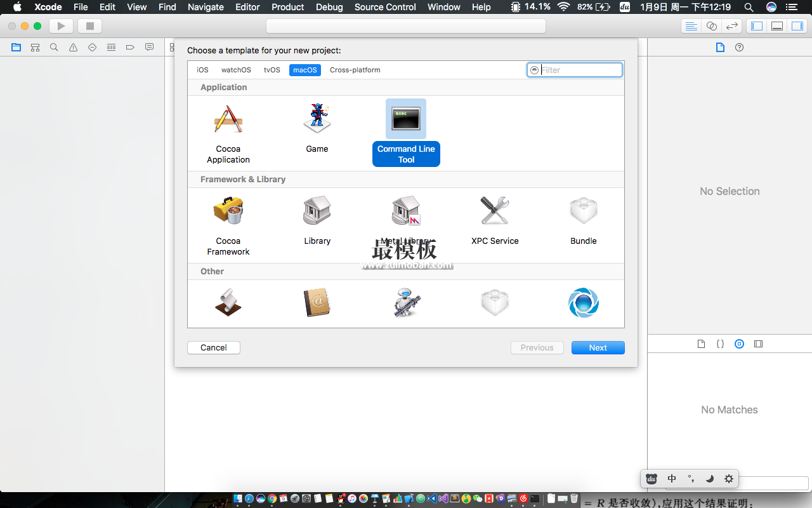Open the input method settings gear
The image size is (812, 508).
coord(729,479)
